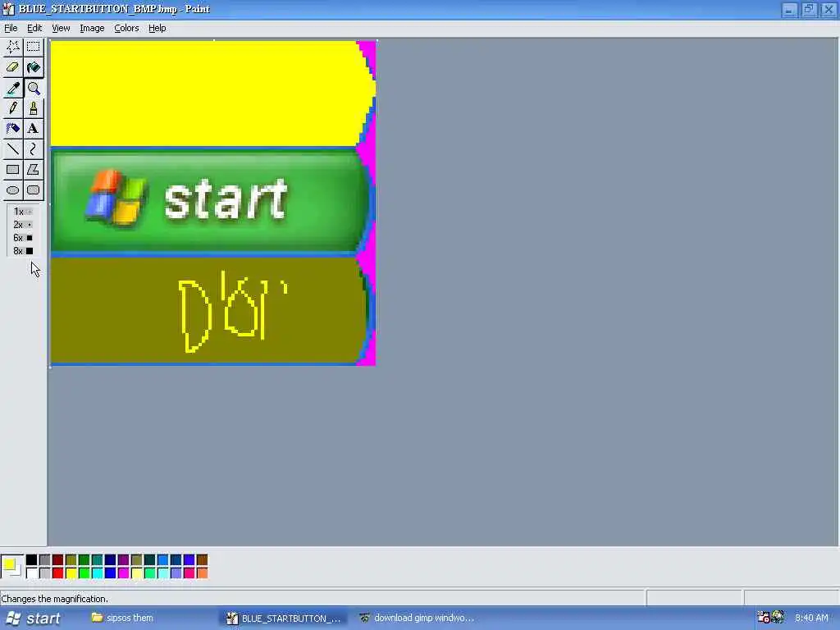
Task: Pick the magenta color swatch
Action: tap(123, 573)
